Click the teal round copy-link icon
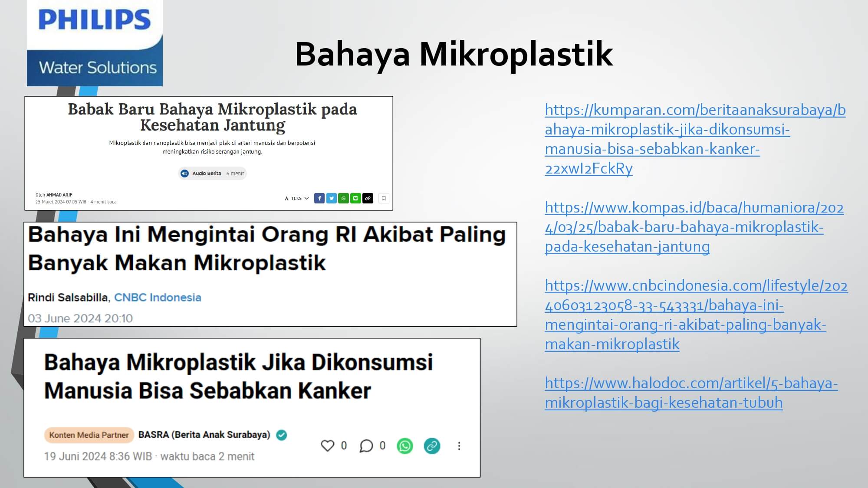Screen dimensions: 868x488 (432, 446)
